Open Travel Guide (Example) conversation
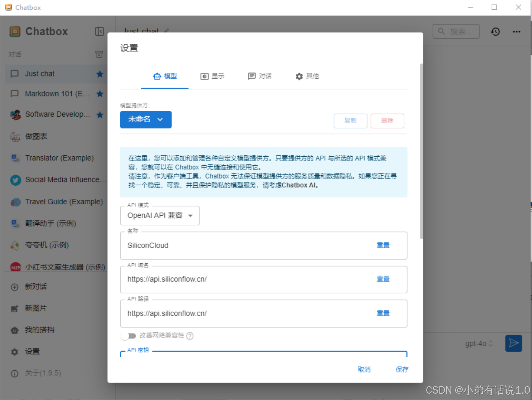Image resolution: width=532 pixels, height=400 pixels. click(56, 202)
